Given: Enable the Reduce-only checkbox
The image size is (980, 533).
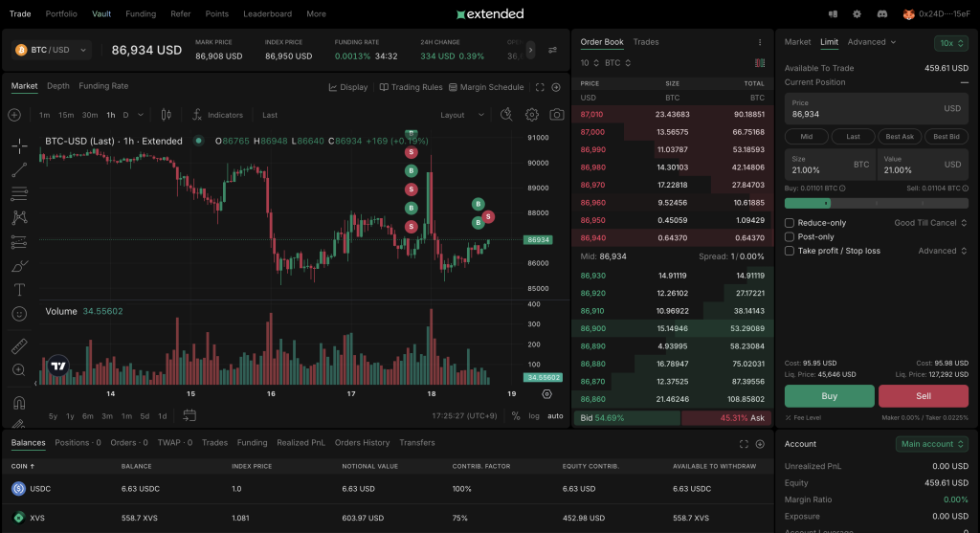Looking at the screenshot, I should [x=790, y=223].
